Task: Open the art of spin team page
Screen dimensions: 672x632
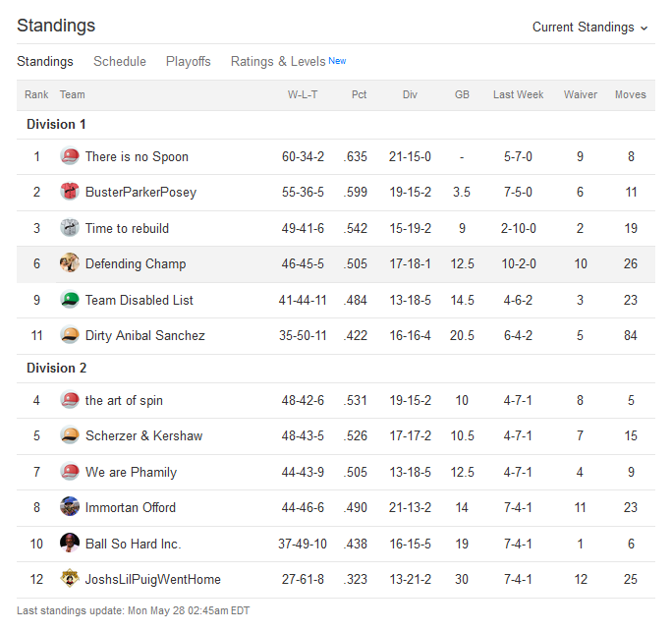Action: click(x=124, y=400)
